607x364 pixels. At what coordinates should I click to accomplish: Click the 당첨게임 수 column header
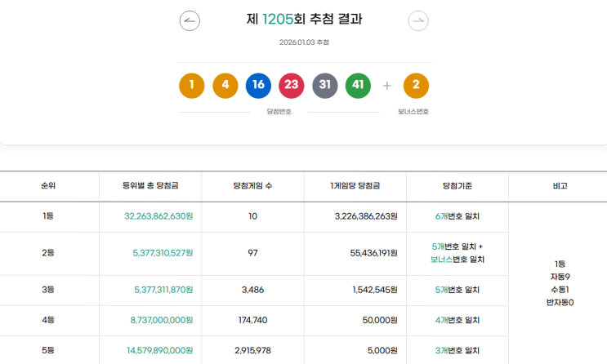[x=252, y=186]
